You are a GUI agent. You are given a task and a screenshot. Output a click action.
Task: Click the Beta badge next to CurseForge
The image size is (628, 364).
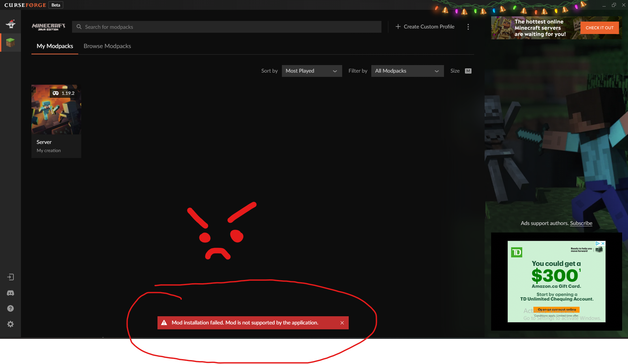(56, 5)
